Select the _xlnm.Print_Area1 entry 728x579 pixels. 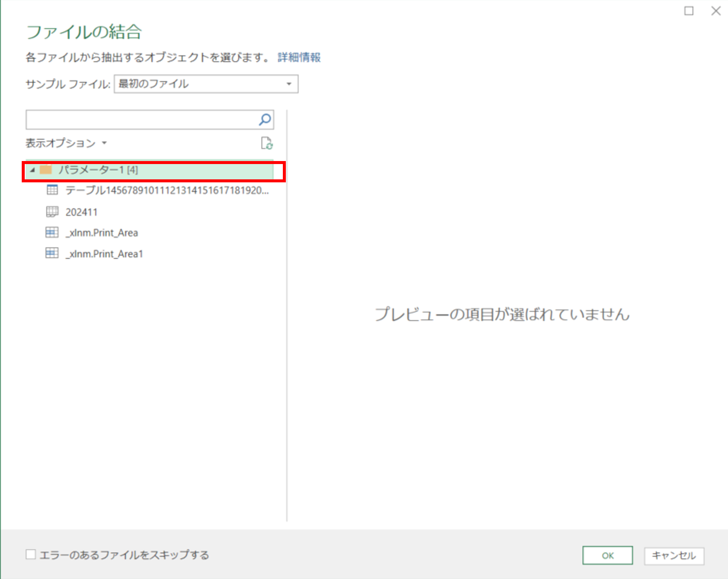click(105, 253)
